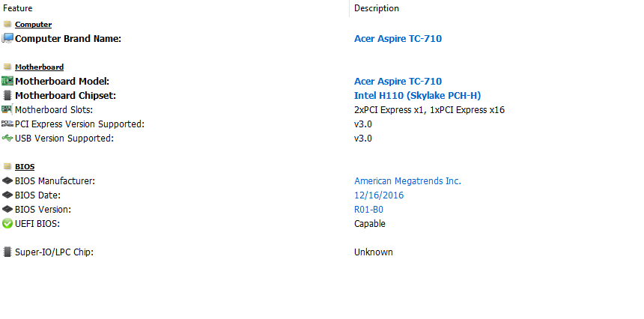Click the Motherboard Chipset chip icon
644x319 pixels.
[7, 95]
